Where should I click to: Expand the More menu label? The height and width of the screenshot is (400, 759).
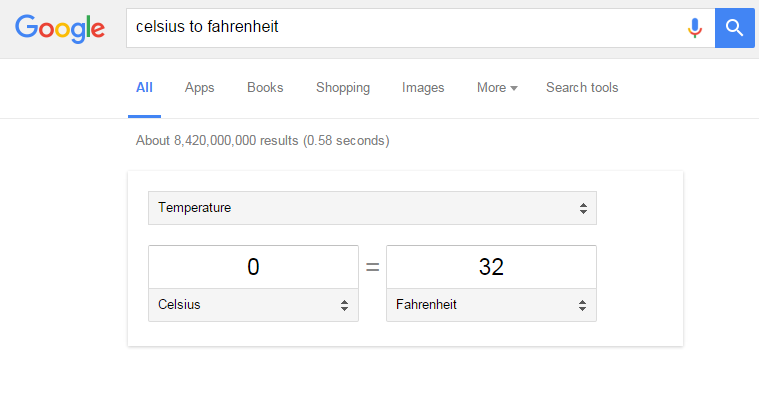tap(491, 87)
